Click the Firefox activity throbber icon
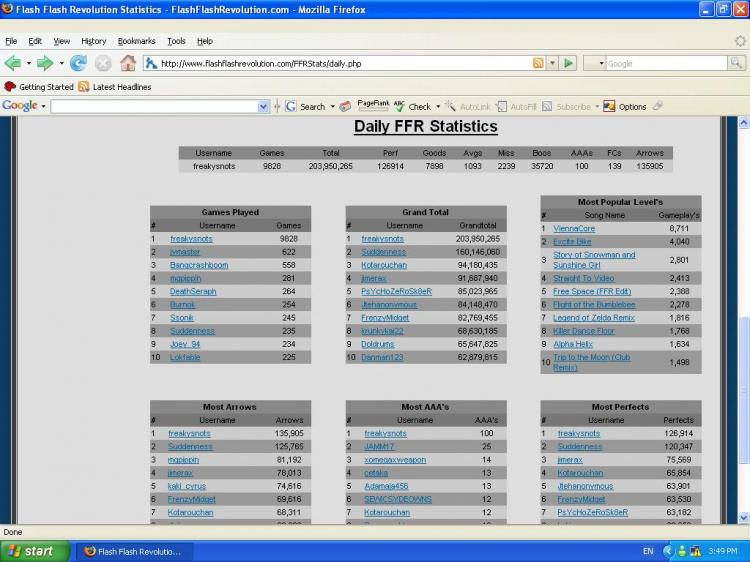This screenshot has height=562, width=750. pyautogui.click(x=740, y=41)
